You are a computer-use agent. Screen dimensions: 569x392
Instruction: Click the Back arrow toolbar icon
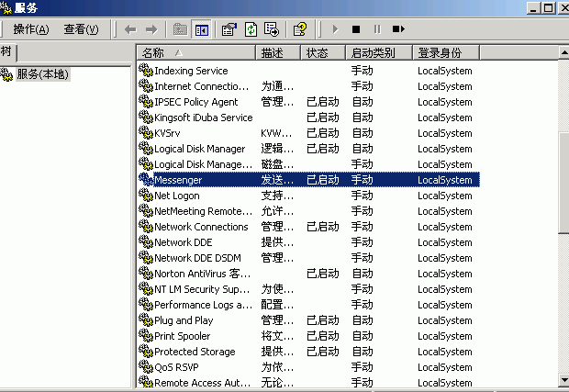(x=130, y=29)
